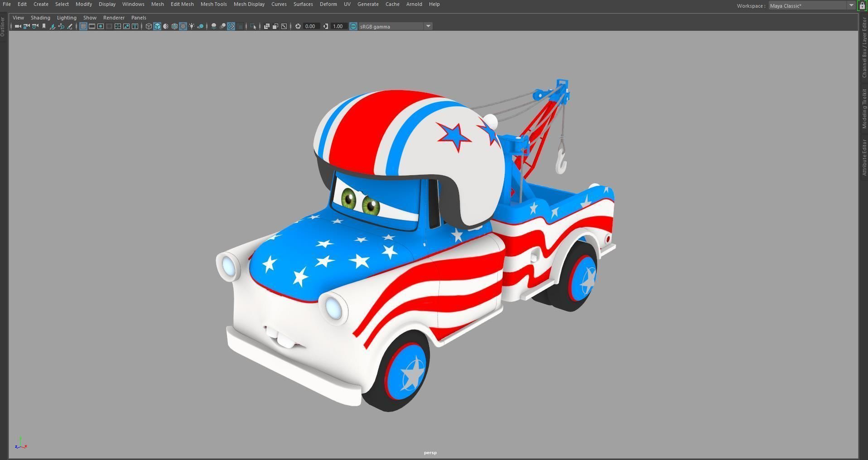Image resolution: width=868 pixels, height=460 pixels.
Task: Open the Mesh Display menu
Action: tap(249, 4)
